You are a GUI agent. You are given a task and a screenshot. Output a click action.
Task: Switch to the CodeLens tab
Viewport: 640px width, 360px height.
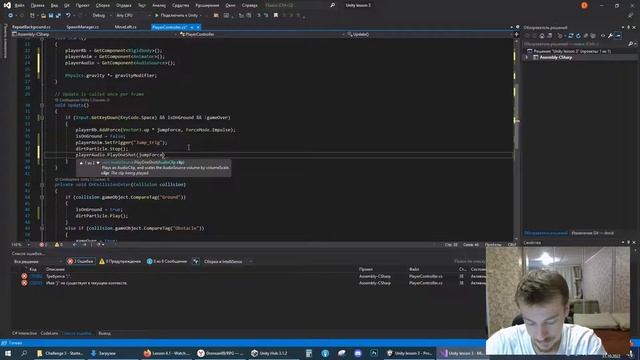coord(49,333)
